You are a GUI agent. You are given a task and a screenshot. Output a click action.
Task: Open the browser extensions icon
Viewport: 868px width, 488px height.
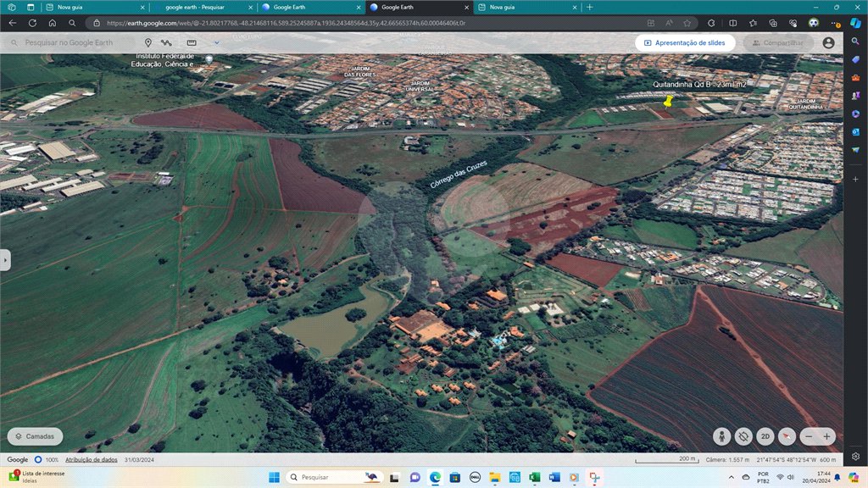tap(711, 23)
